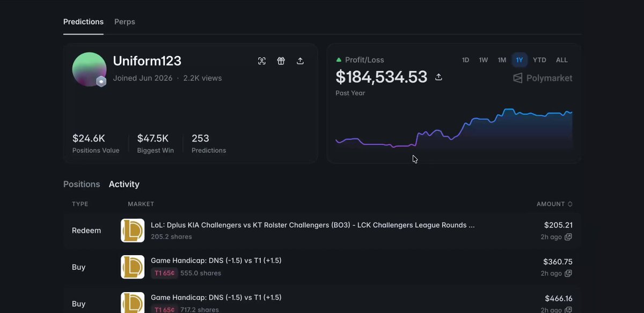Open the Activity tab
Viewport: 644px width, 313px height.
click(124, 184)
